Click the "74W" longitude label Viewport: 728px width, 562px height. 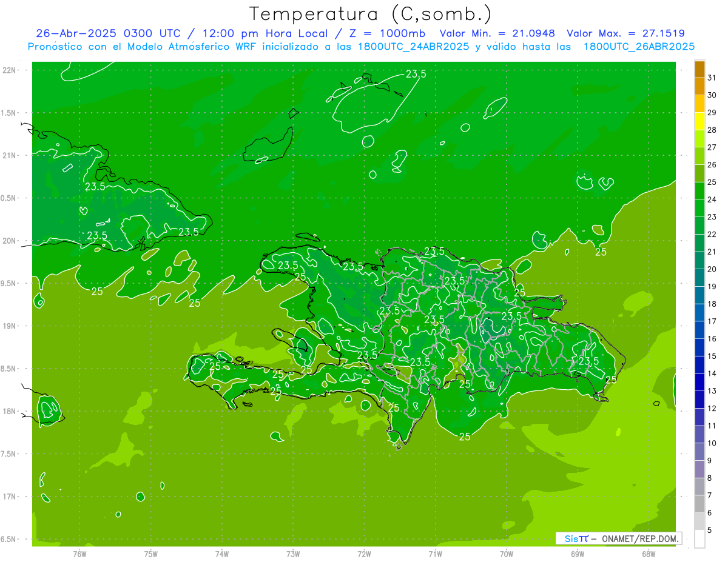pos(222,554)
